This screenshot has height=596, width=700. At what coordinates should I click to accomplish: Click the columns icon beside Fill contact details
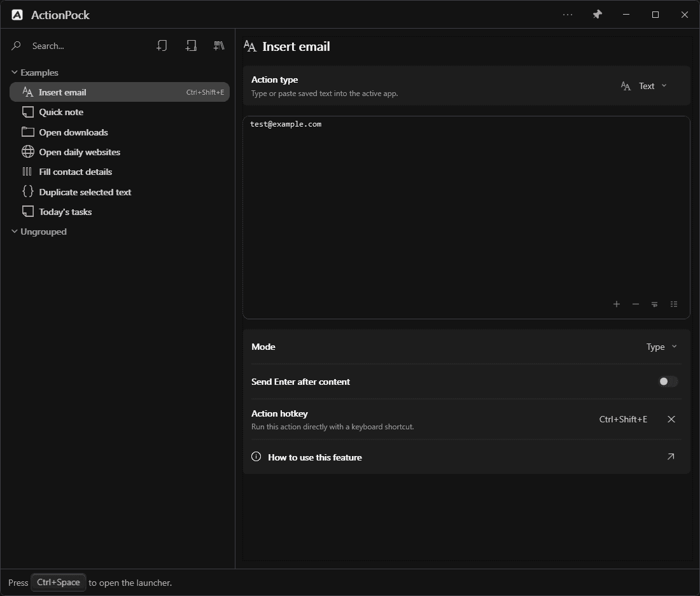(x=27, y=172)
